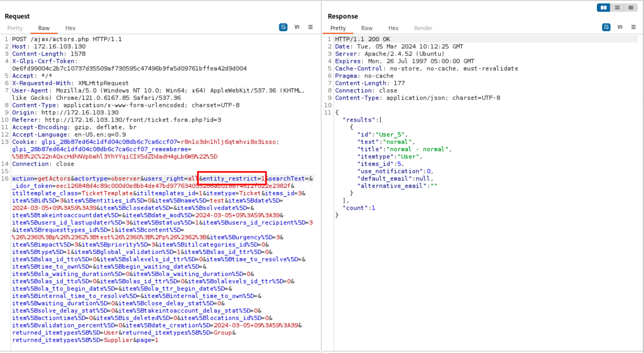Click the X-Glpi-Csrf-Token header name
The height and width of the screenshot is (353, 644).
click(43, 61)
